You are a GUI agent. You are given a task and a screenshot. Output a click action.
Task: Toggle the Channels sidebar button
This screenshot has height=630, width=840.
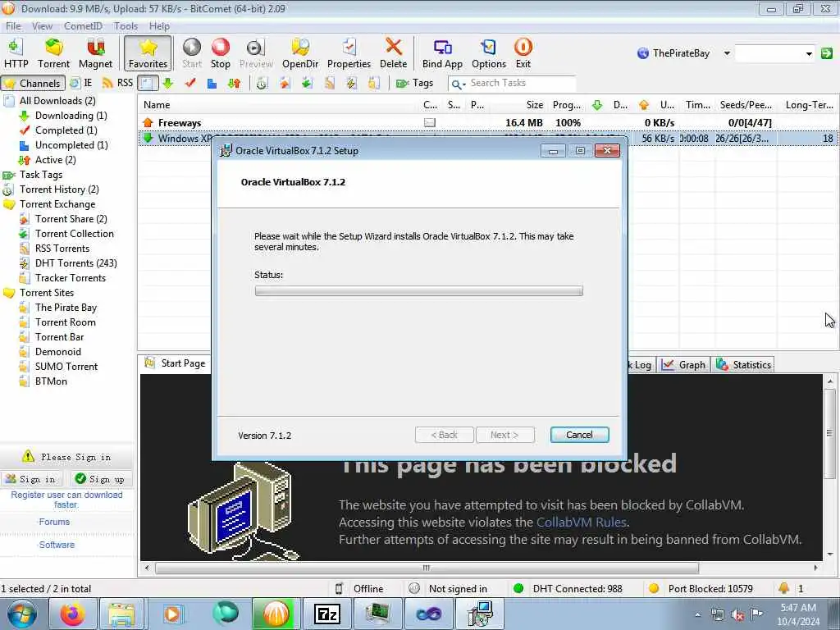point(33,83)
